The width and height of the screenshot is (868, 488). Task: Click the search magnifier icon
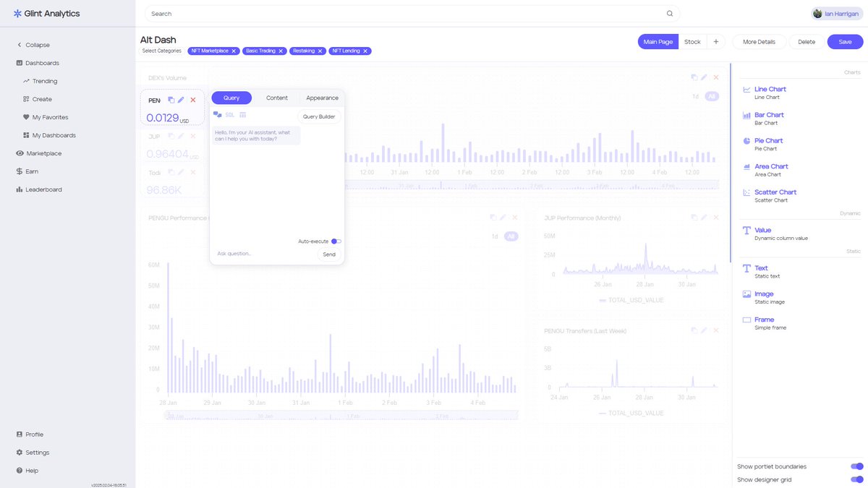[x=670, y=14]
